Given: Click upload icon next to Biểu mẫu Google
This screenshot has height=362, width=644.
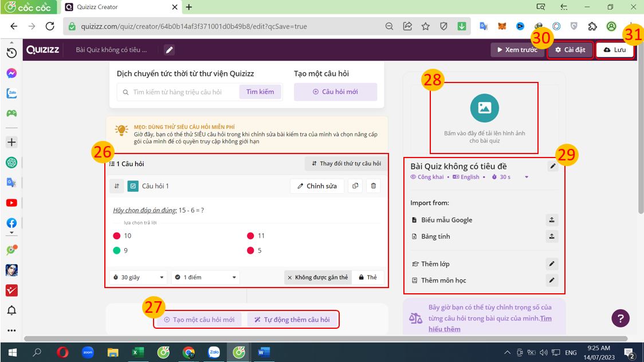Looking at the screenshot, I should (552, 220).
